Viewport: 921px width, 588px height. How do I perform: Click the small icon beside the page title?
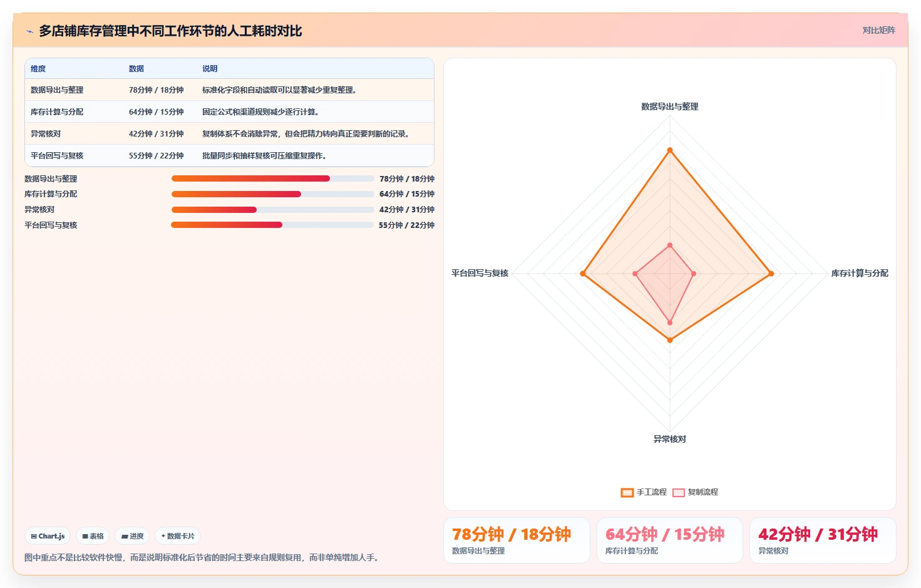click(29, 31)
